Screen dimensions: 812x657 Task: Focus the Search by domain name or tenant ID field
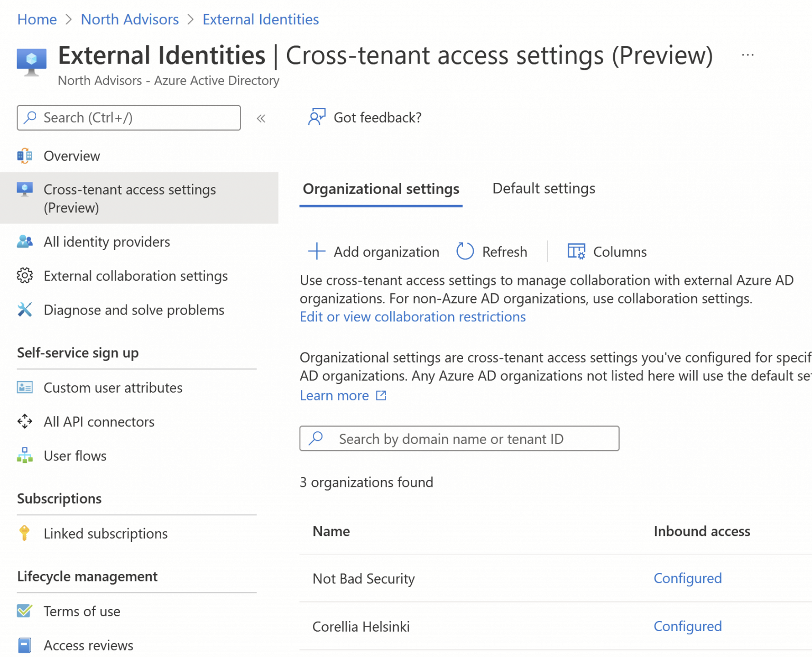pyautogui.click(x=459, y=439)
